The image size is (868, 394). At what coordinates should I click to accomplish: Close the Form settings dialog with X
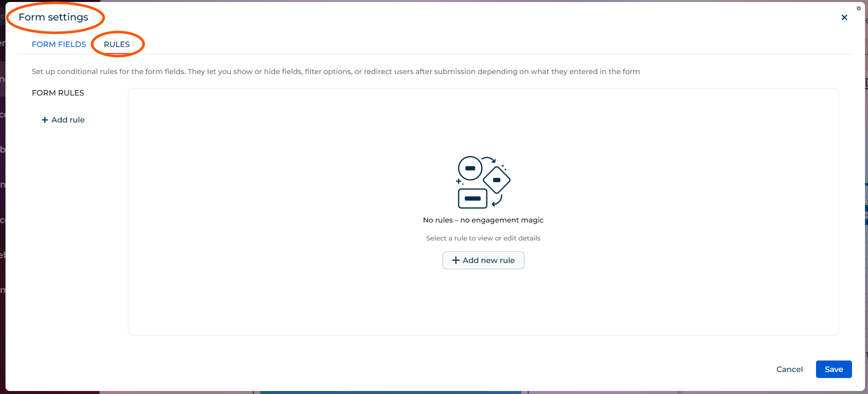tap(844, 17)
